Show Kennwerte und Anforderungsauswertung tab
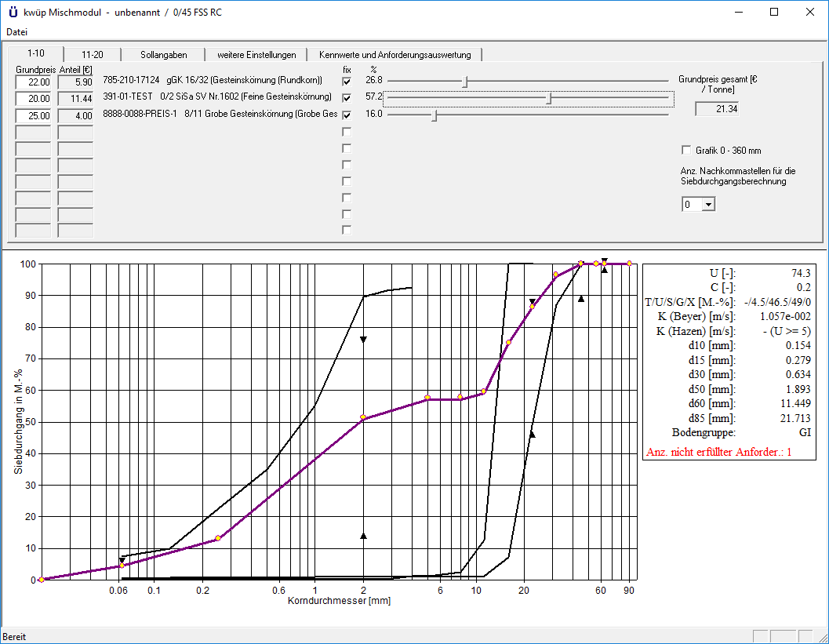Screen dimensions: 829x644 [395, 55]
